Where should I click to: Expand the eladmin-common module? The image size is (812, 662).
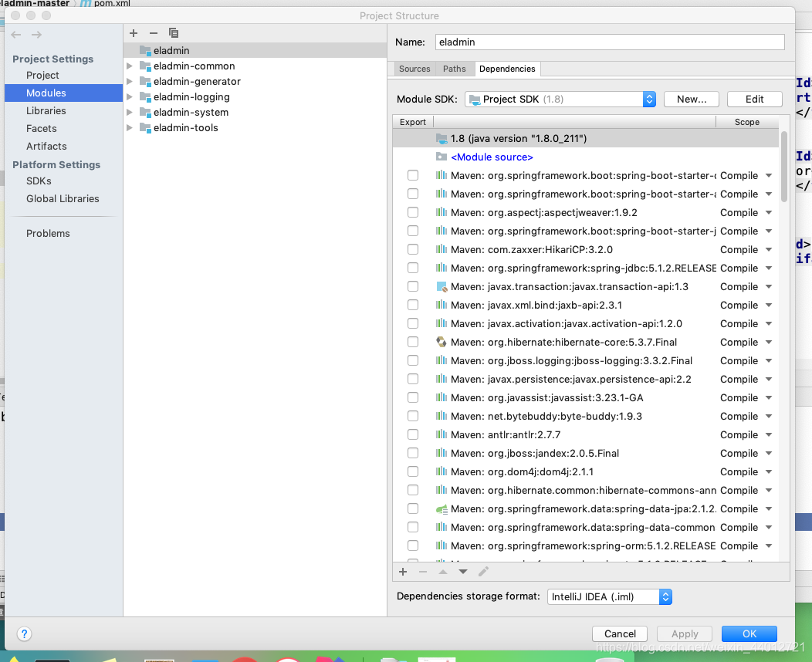point(130,66)
